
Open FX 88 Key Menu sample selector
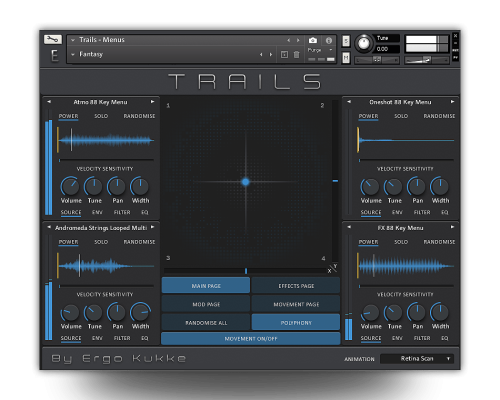pos(400,228)
